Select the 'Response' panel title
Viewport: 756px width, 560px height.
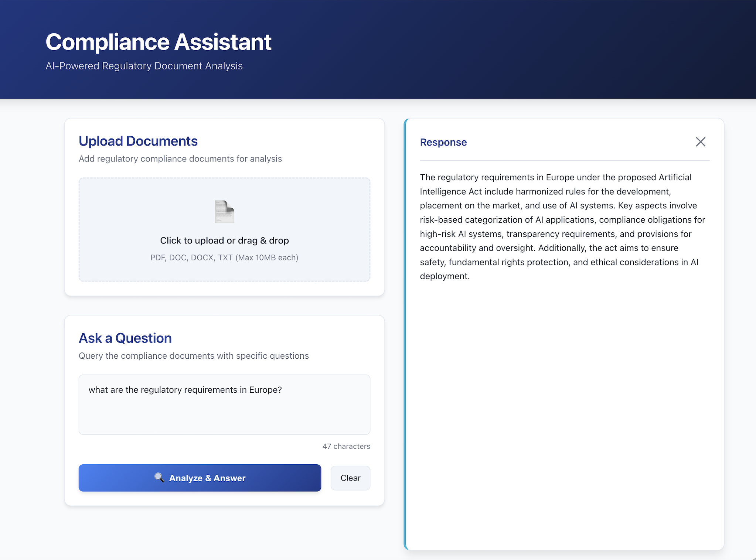click(x=443, y=142)
